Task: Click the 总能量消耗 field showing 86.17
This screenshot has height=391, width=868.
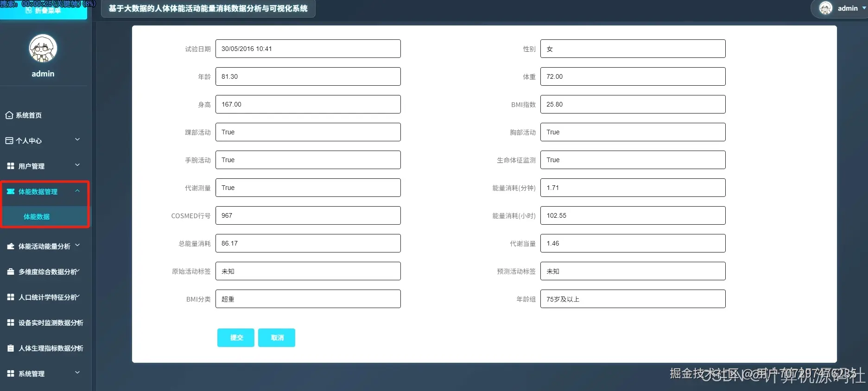Action: (x=308, y=243)
